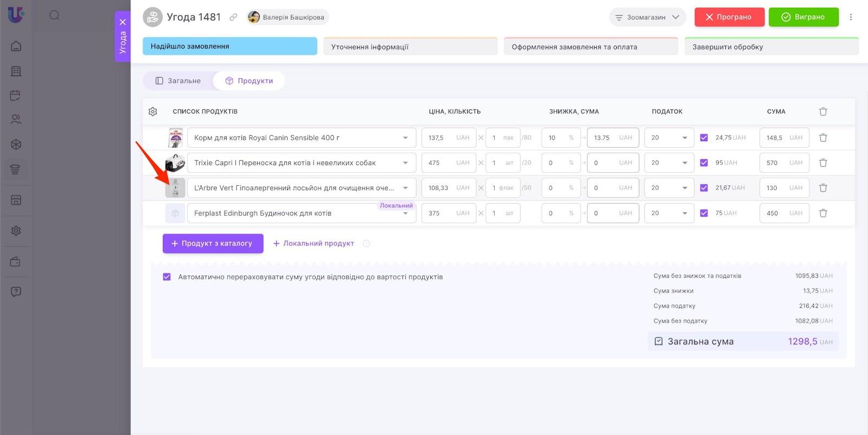Delete the Ferplast Edinburgh product row

[x=822, y=213]
